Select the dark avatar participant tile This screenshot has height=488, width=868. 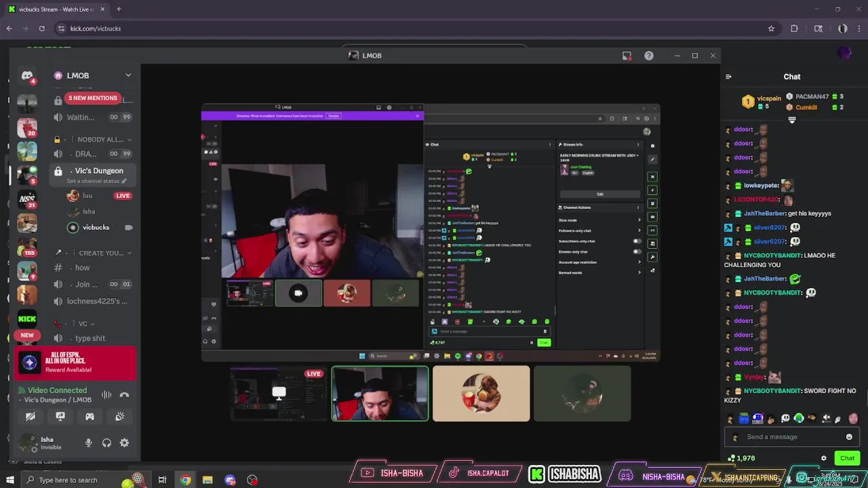[582, 394]
